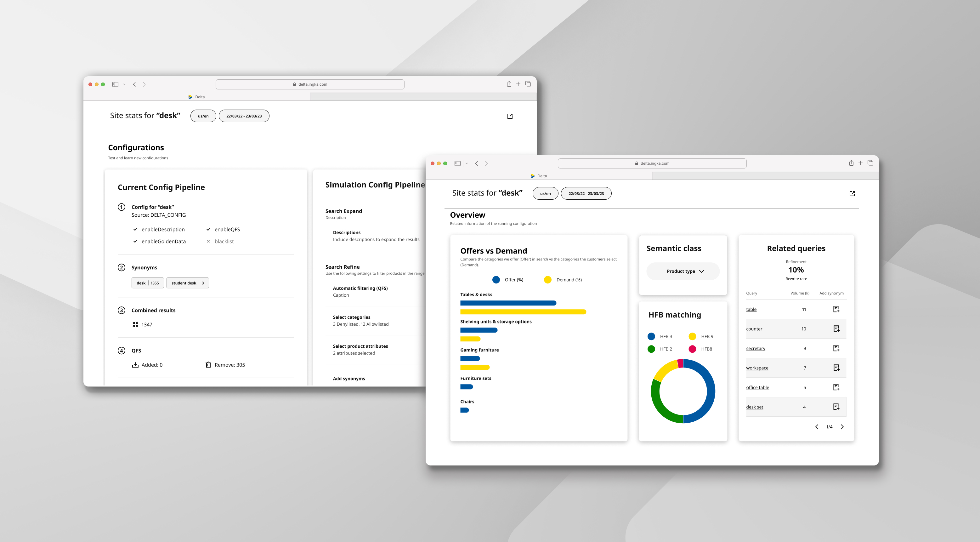Click the QFS Remove trash icon
This screenshot has height=542, width=980.
pos(208,365)
